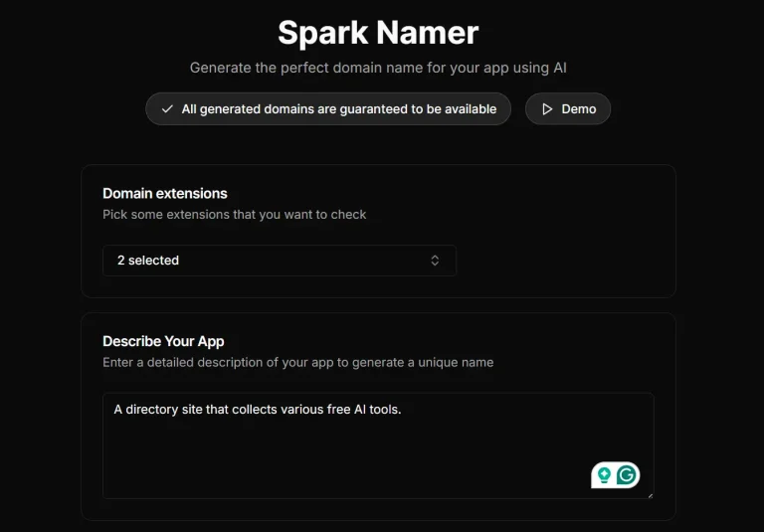The width and height of the screenshot is (764, 532).
Task: Click the word "Demo" label text
Action: click(x=579, y=109)
